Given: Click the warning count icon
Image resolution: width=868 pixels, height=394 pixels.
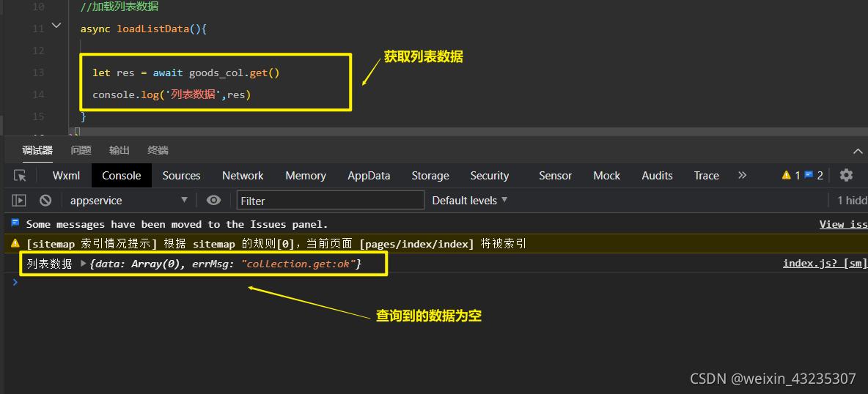Looking at the screenshot, I should pos(786,176).
